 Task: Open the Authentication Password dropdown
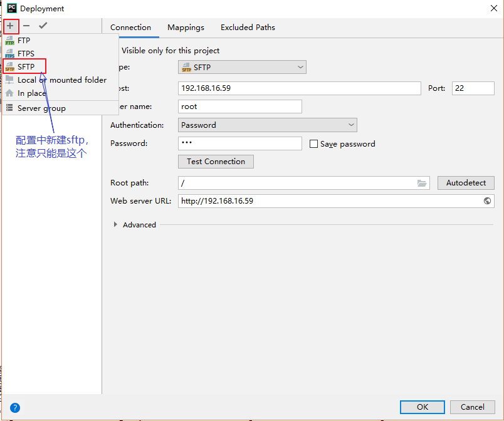pos(268,125)
